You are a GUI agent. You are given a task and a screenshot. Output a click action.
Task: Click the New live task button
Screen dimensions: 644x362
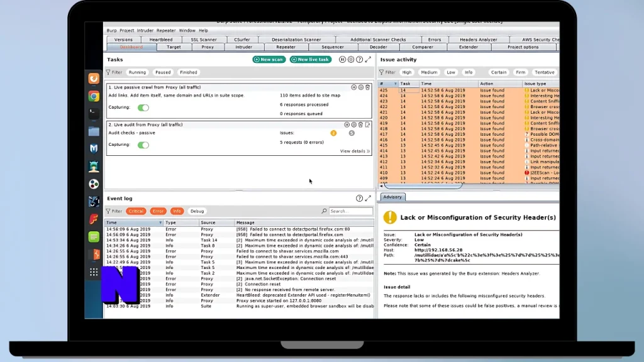[x=311, y=60]
